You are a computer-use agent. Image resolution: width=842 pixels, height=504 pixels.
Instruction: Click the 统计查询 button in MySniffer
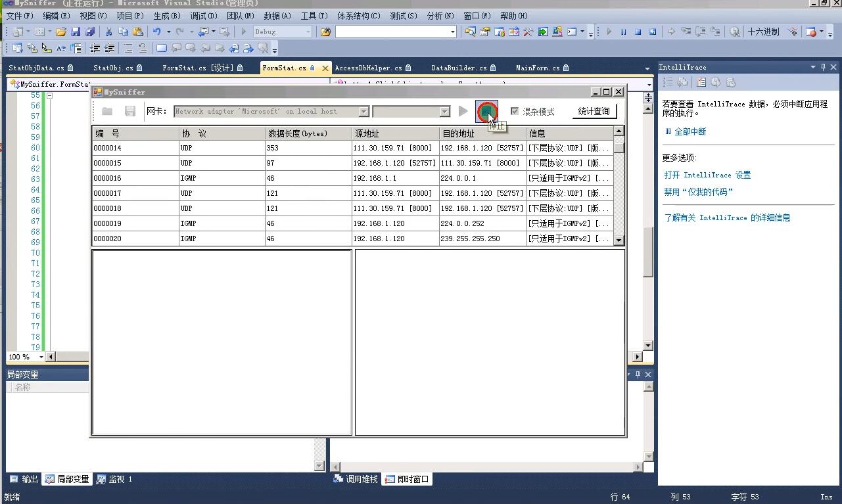tap(594, 112)
